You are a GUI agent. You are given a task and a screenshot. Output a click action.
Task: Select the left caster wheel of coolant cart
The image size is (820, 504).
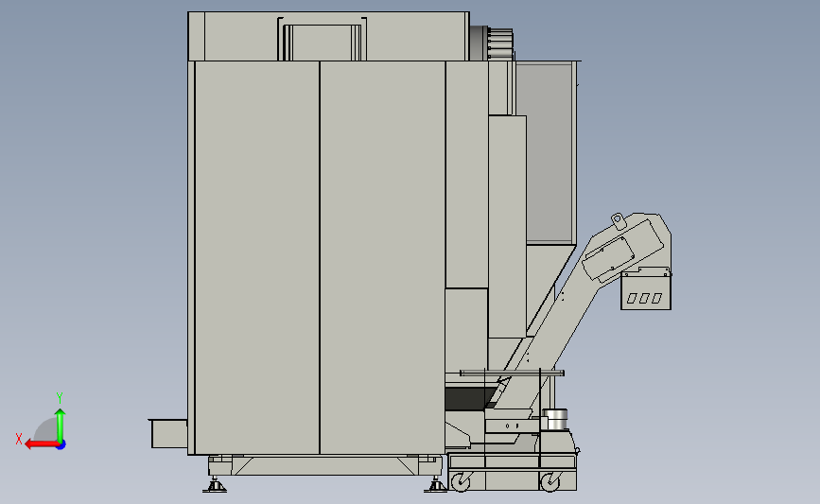(461, 482)
